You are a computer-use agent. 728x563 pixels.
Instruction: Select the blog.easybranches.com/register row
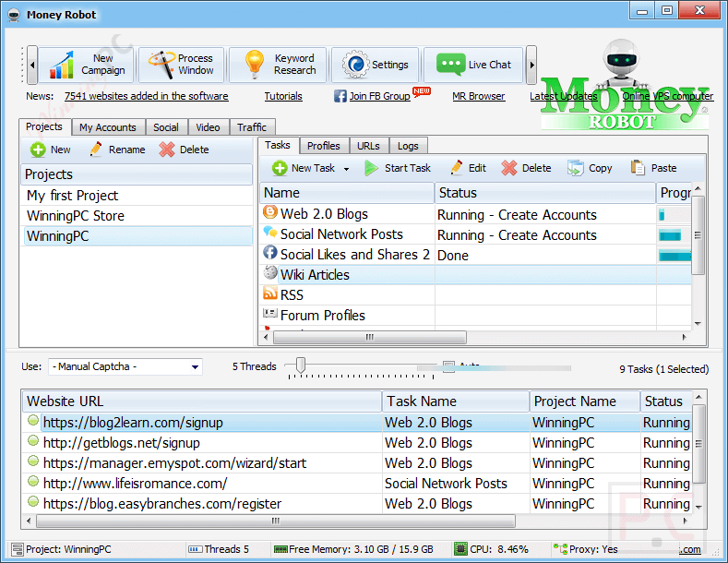356,504
